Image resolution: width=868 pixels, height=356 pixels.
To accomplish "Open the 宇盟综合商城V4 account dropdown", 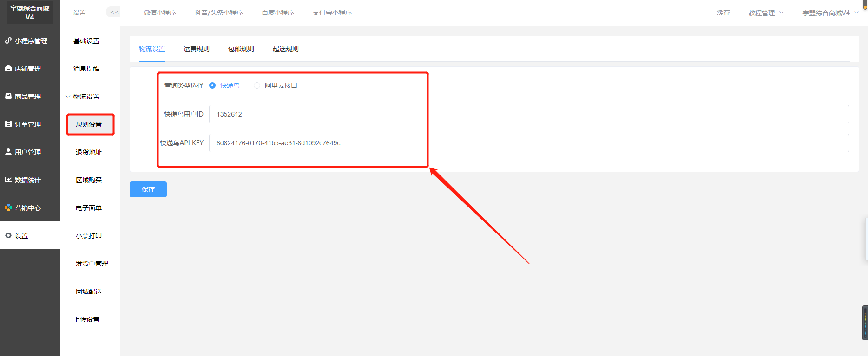I will tap(830, 13).
